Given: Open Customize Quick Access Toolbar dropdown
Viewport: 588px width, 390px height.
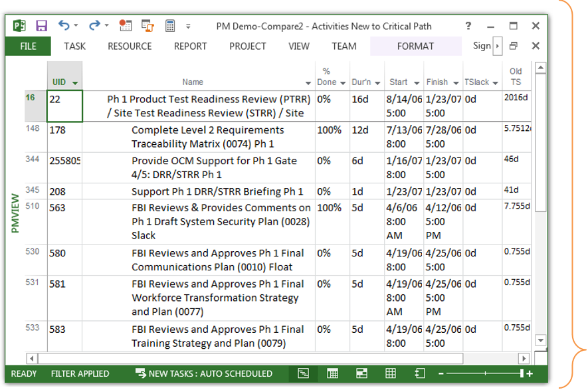Looking at the screenshot, I should [x=188, y=27].
